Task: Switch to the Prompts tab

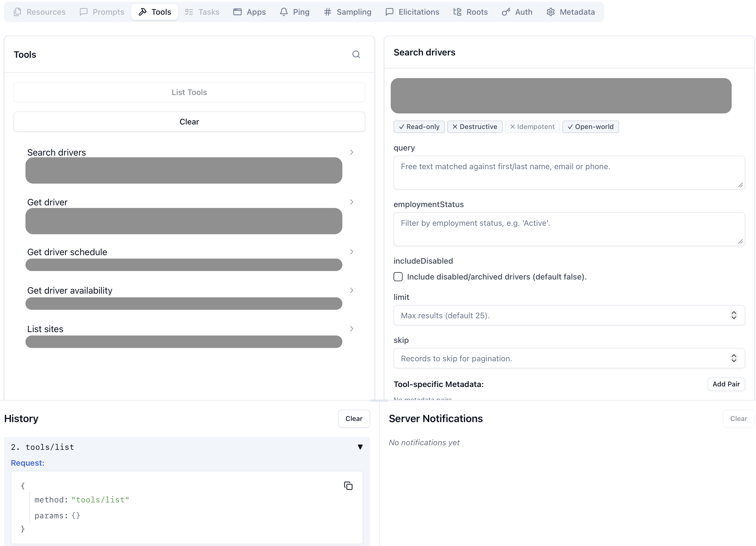Action: tap(102, 12)
